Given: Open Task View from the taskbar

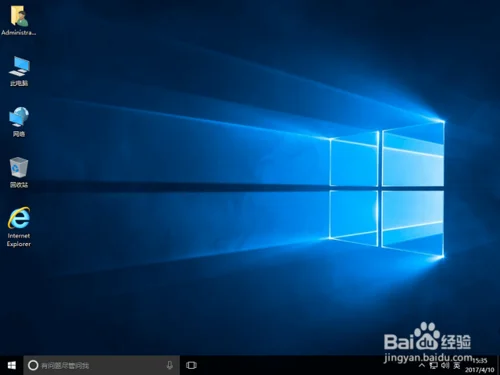Looking at the screenshot, I should (191, 365).
